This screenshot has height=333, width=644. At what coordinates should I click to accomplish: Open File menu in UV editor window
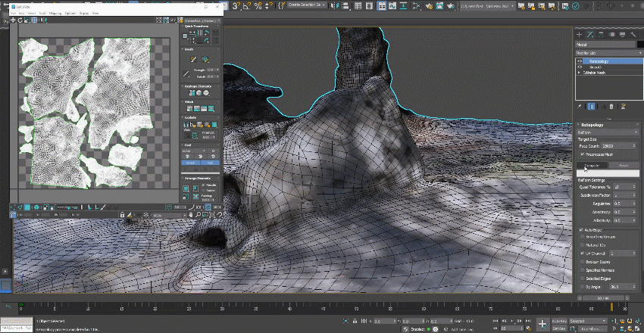(x=14, y=13)
